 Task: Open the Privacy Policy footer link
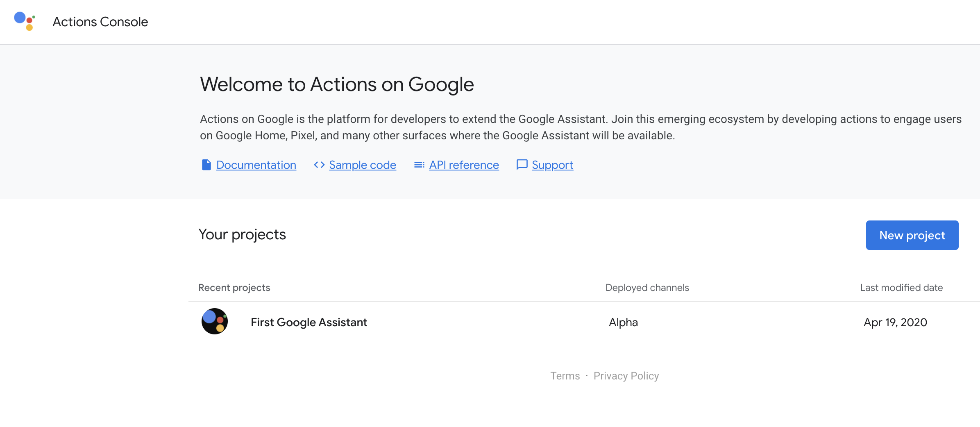(626, 376)
